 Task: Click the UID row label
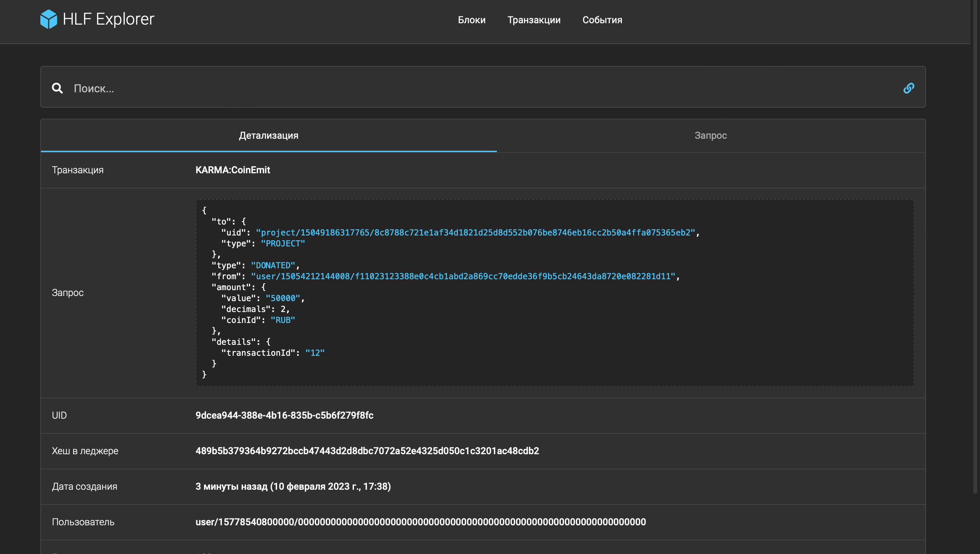tap(59, 415)
